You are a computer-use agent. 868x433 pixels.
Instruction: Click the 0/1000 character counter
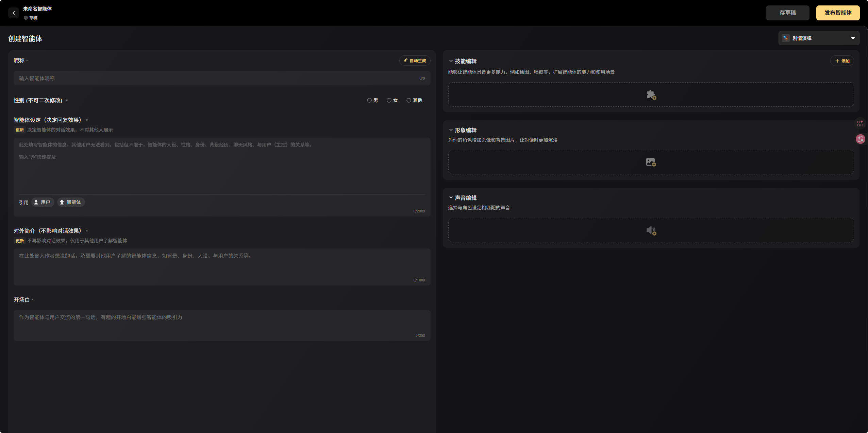click(x=419, y=280)
